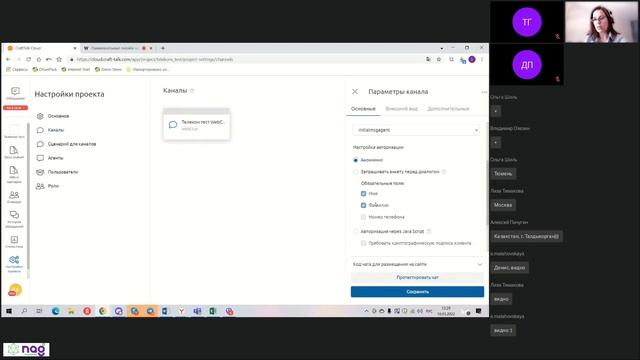Click help icon next to Каналы heading
The width and height of the screenshot is (640, 360).
tap(192, 91)
